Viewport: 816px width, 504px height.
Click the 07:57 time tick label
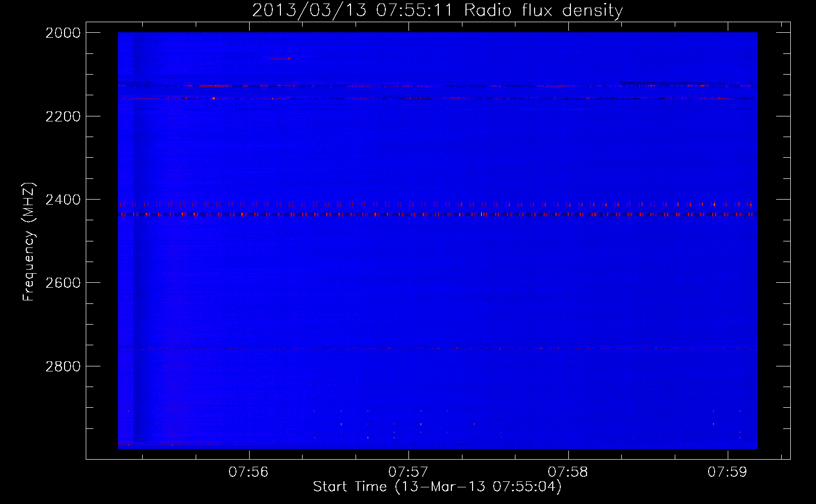(408, 472)
